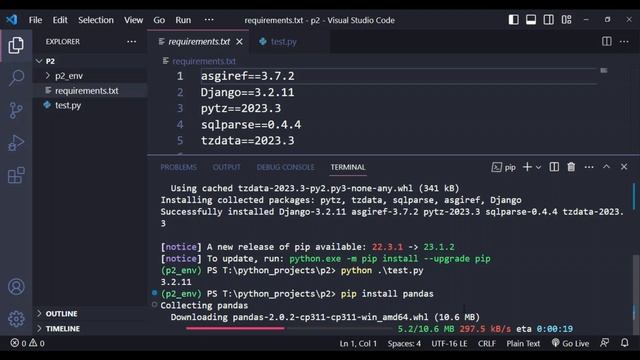Screen dimensions: 640x360
Task: Open the Selection menu
Action: click(x=96, y=20)
